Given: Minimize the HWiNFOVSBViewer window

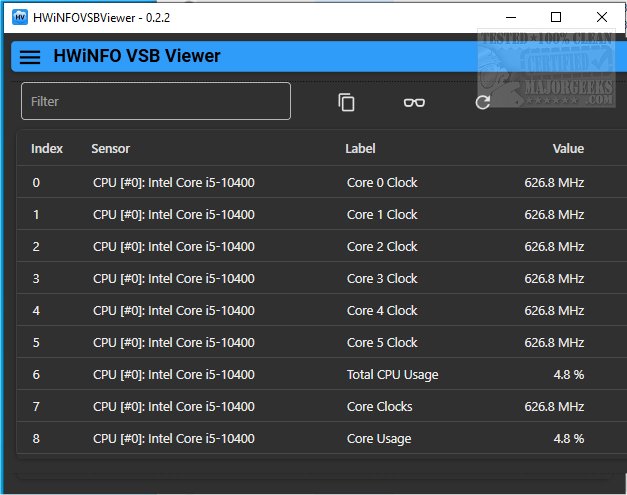Looking at the screenshot, I should 511,17.
